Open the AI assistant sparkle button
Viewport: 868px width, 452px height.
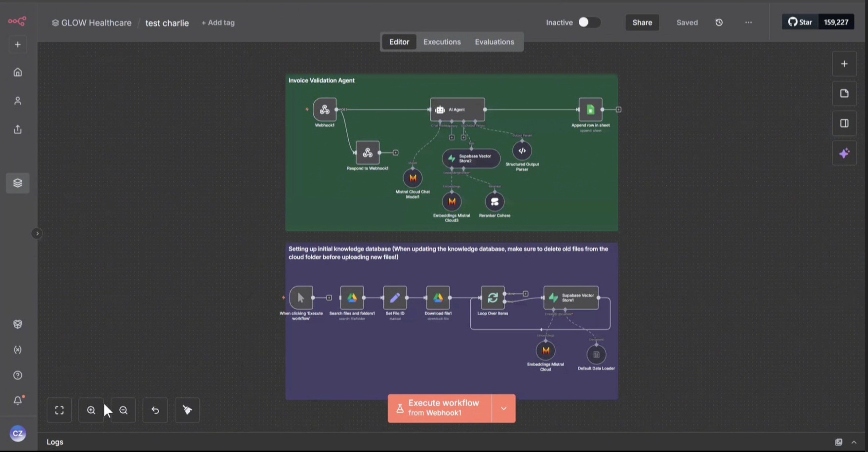(844, 153)
